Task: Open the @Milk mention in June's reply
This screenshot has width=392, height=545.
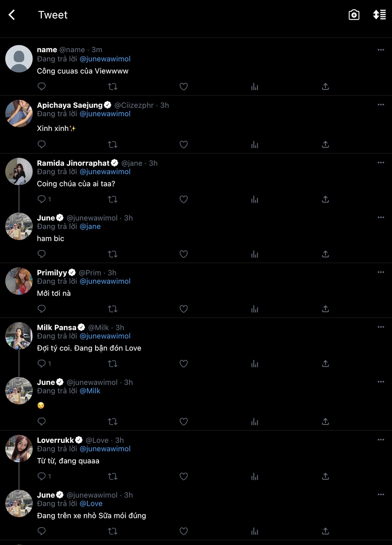Action: coord(90,391)
